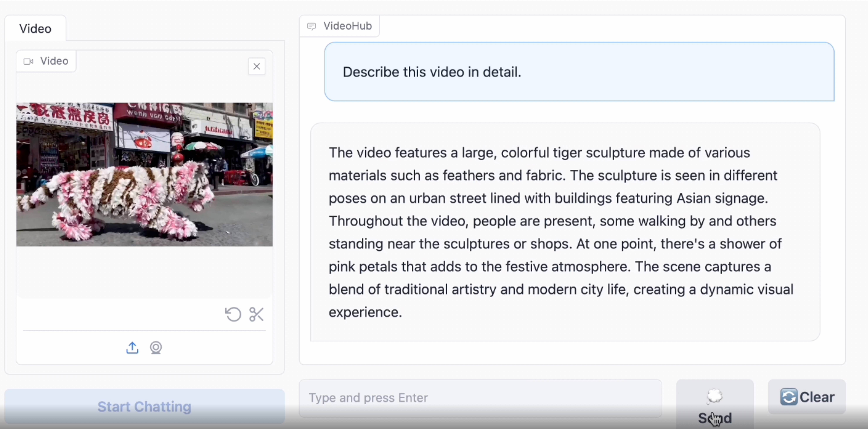The image size is (868, 429).
Task: Click 'Describe this video in detail' message
Action: coord(432,72)
